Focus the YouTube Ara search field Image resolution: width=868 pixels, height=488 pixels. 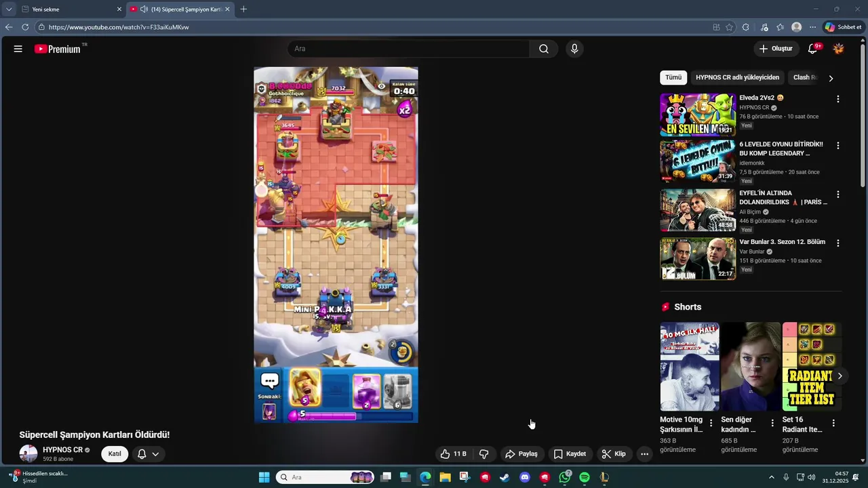408,49
